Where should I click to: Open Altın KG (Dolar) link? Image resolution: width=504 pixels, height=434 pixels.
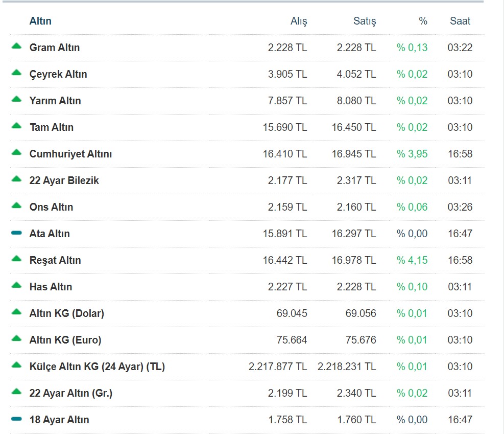[x=67, y=313]
